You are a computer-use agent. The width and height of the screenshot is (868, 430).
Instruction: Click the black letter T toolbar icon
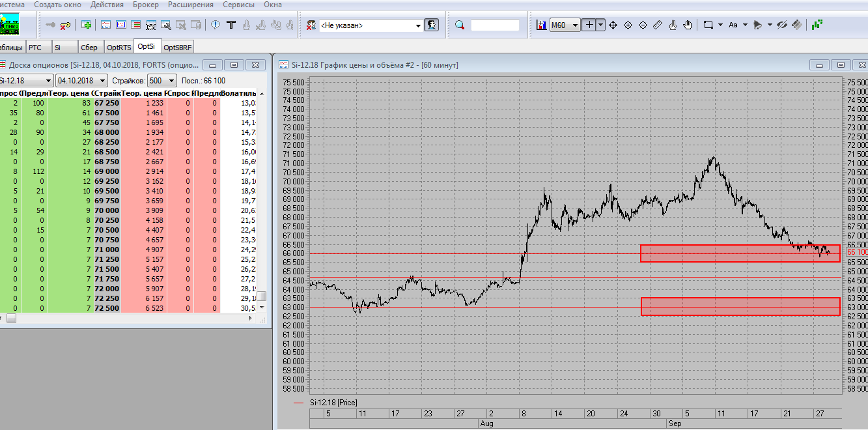point(231,25)
